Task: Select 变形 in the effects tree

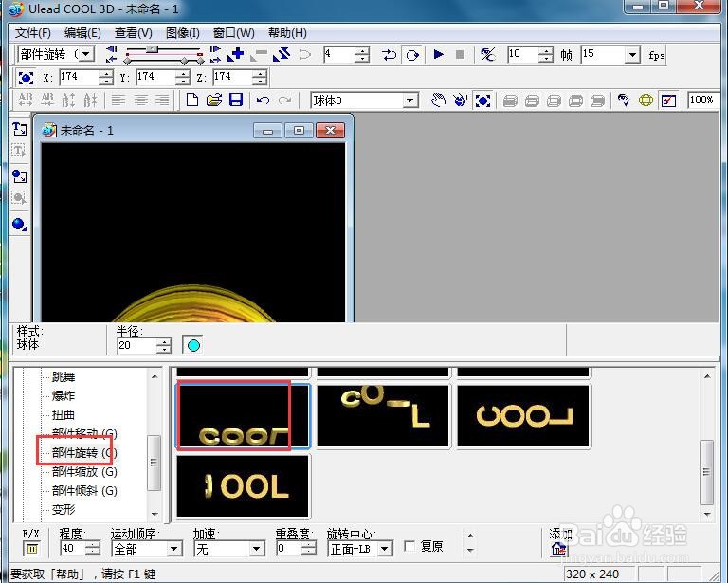Action: 64,510
